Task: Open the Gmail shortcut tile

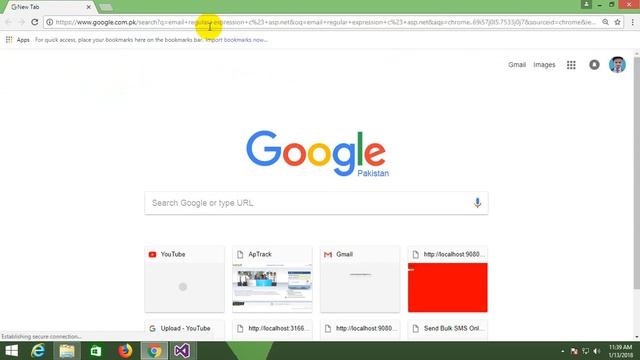Action: coord(360,279)
